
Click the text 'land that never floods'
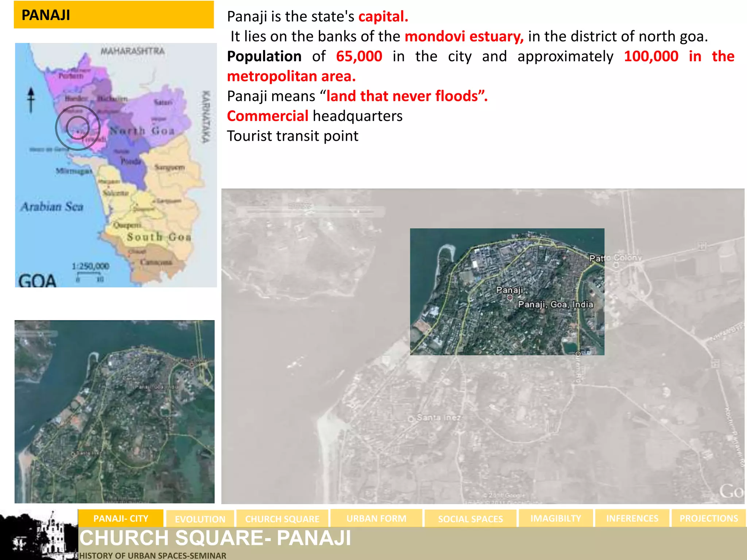[x=402, y=96]
